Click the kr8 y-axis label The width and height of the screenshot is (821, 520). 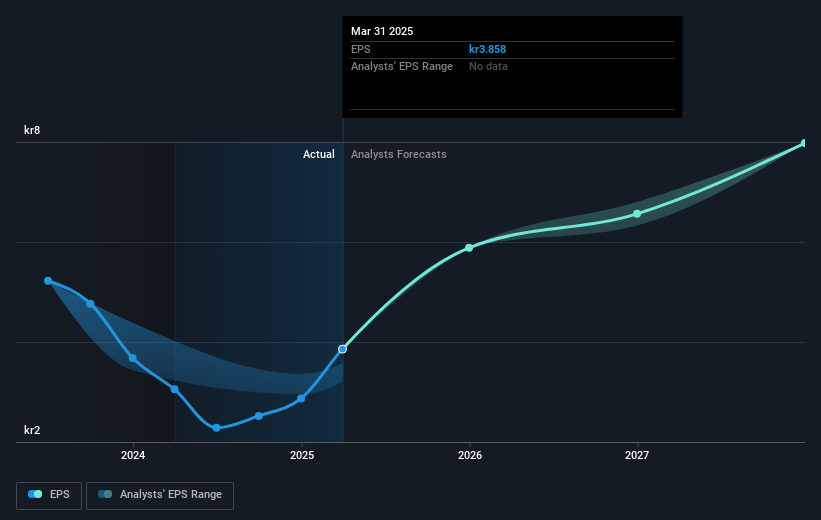32,130
